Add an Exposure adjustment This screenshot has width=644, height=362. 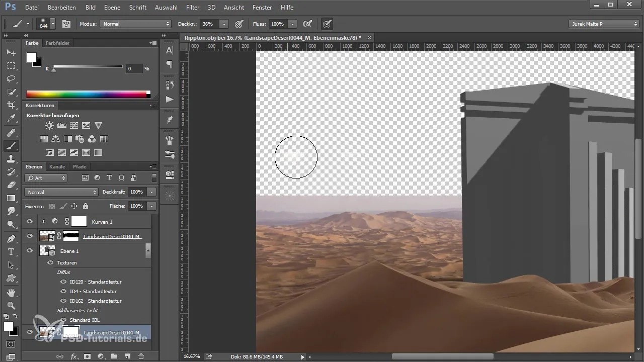click(x=86, y=126)
